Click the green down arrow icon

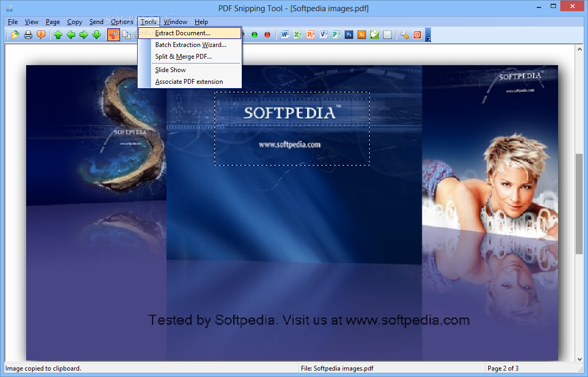pyautogui.click(x=97, y=35)
